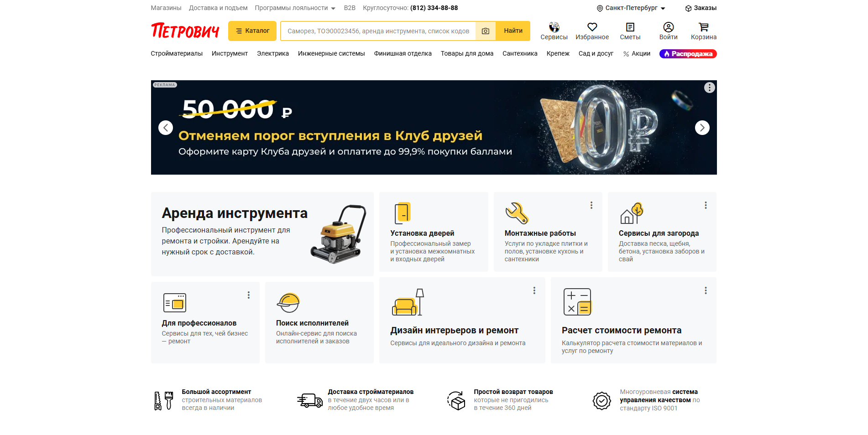868x435 pixels.
Task: Click the Петрович logo
Action: tap(185, 31)
